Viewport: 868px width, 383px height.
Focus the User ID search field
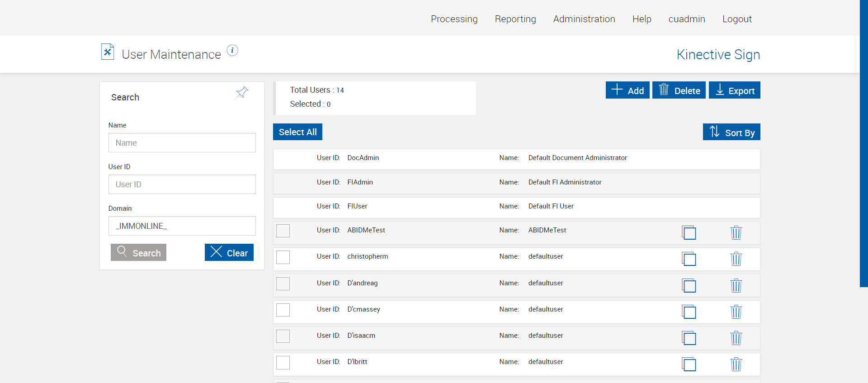pos(182,184)
